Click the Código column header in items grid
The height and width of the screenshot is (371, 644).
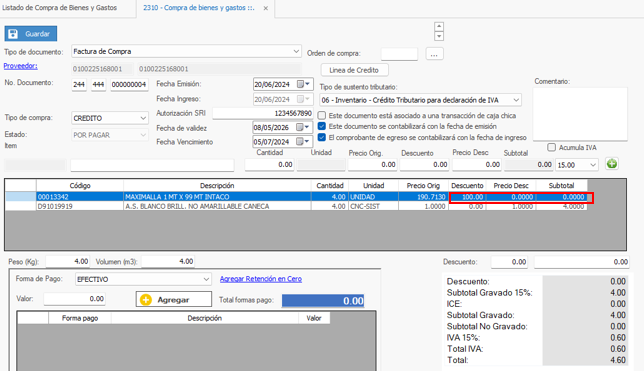[x=80, y=186]
